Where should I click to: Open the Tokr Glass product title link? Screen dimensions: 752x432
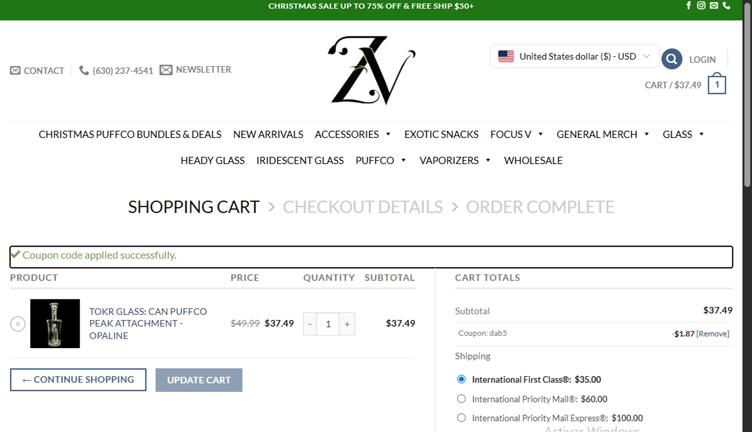(x=148, y=324)
